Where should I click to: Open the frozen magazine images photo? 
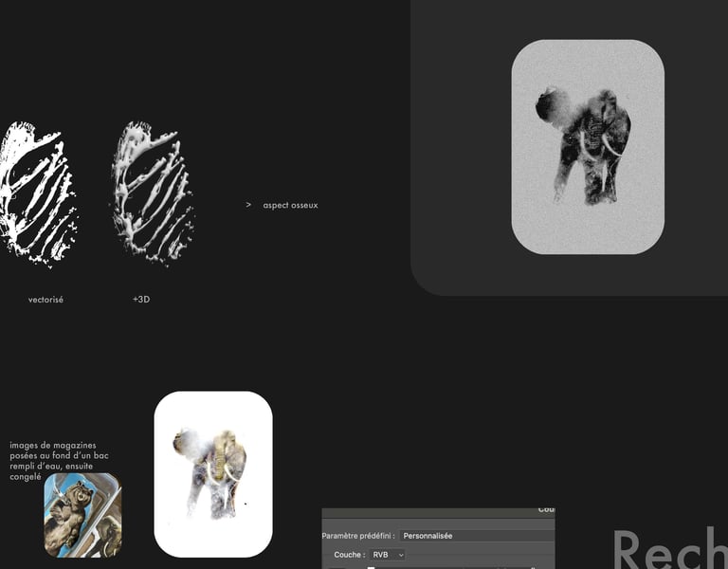coord(83,515)
